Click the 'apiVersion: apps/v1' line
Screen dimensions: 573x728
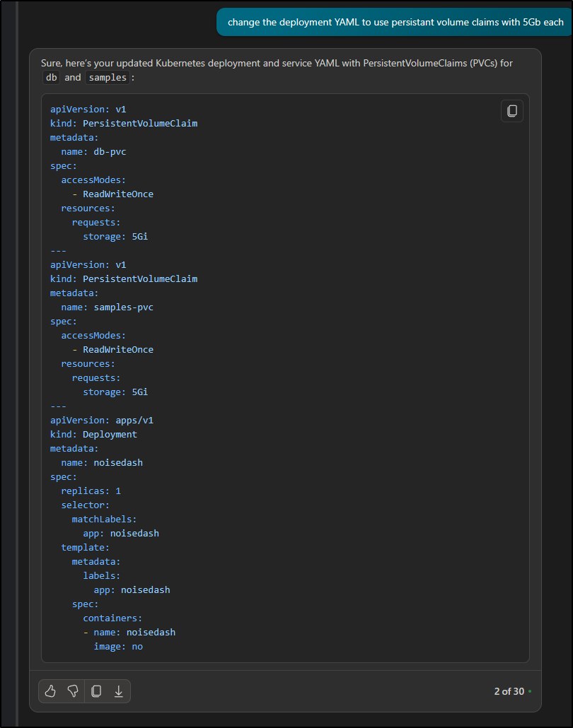pos(102,420)
